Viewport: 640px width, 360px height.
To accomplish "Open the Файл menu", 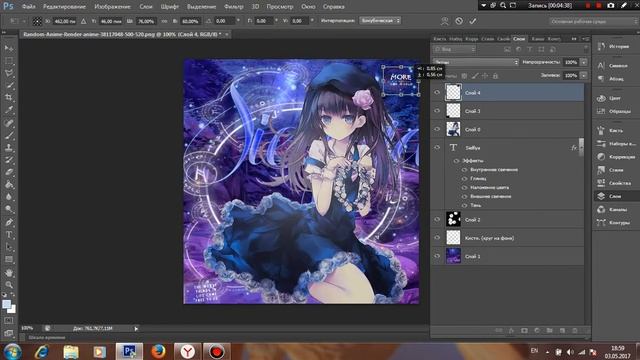I will tap(28, 7).
